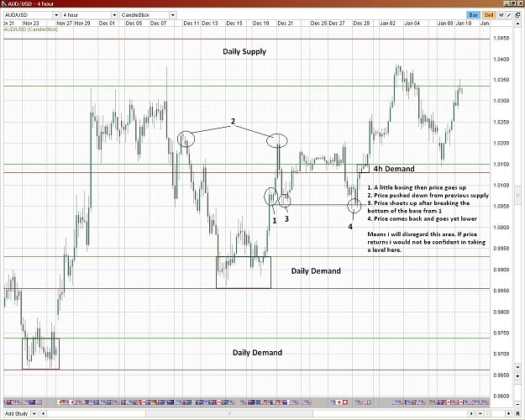The height and width of the screenshot is (420, 525).
Task: Click the horizontal scrollbar right arrow
Action: point(471,413)
